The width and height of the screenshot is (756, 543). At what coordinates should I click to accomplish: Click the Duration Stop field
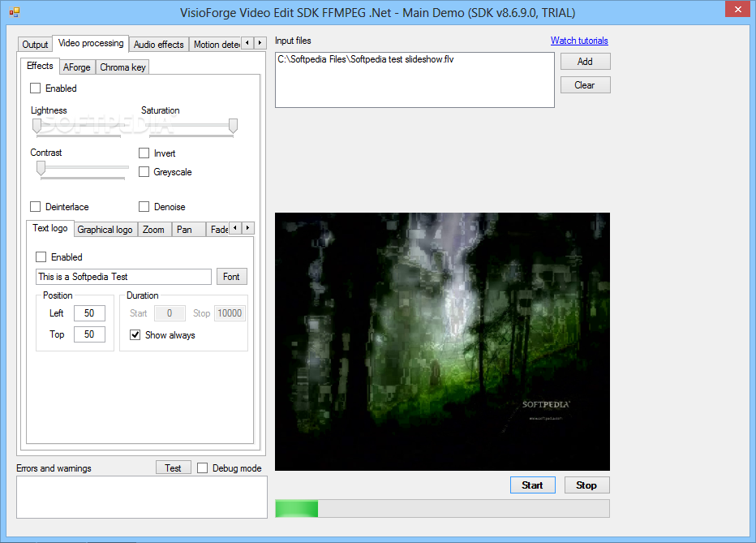230,313
